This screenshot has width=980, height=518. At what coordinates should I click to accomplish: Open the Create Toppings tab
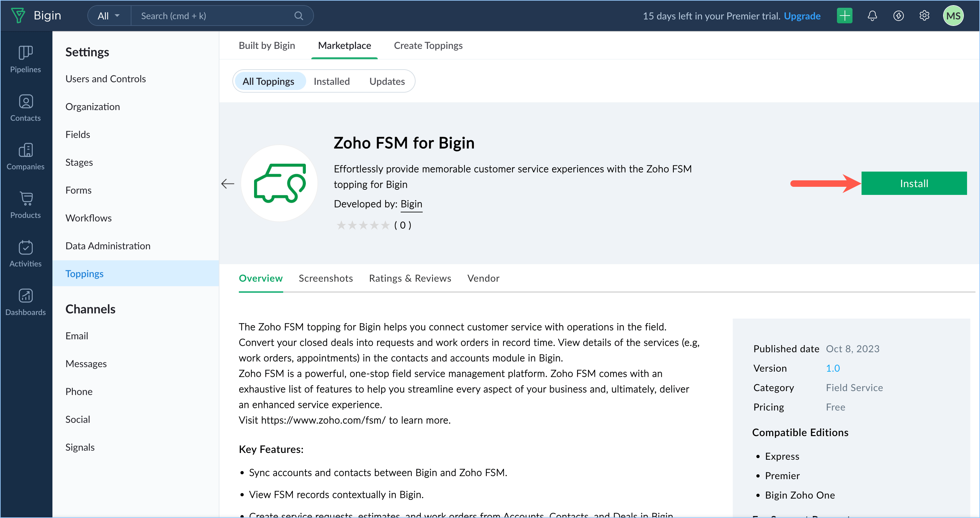[x=428, y=45]
